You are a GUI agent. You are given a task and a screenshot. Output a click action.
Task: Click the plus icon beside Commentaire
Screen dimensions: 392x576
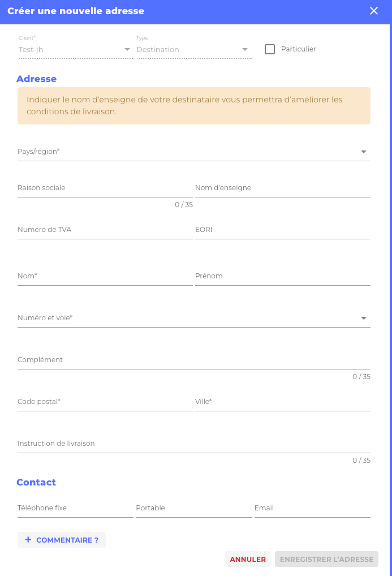[28, 540]
